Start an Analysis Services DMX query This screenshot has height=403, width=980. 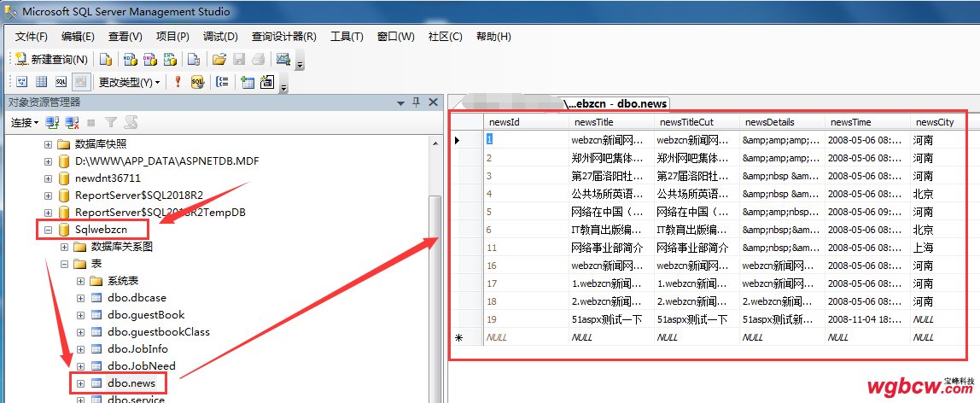(x=150, y=60)
